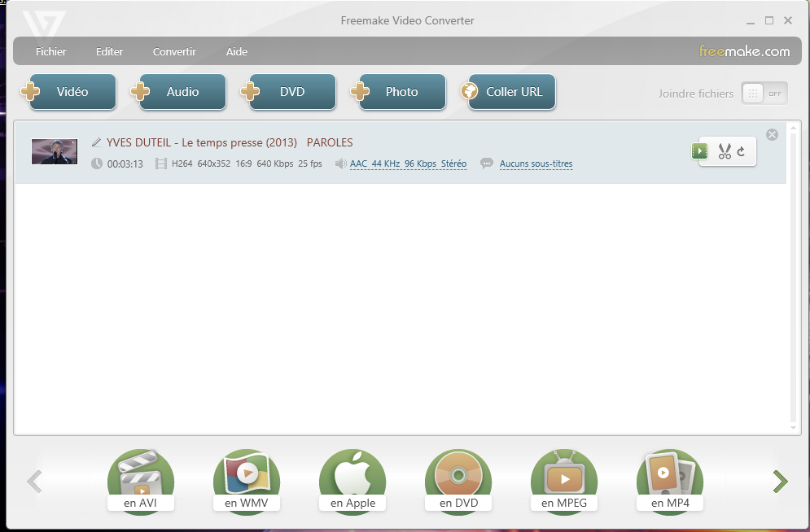This screenshot has height=532, width=810.
Task: Paste a URL with Coller URL
Action: pos(508,92)
